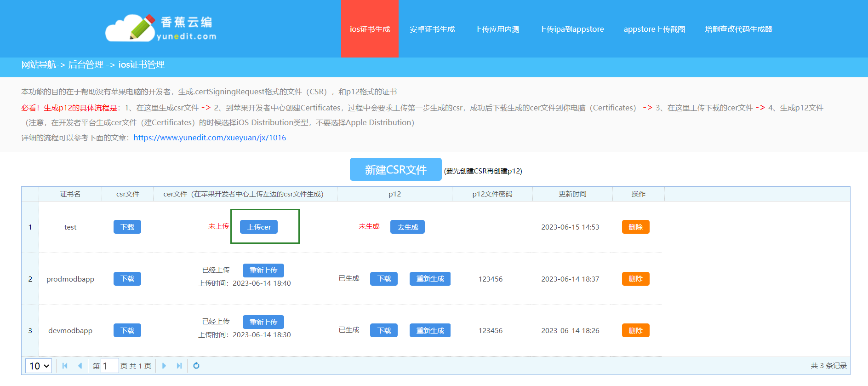Click password 123456 in prodmodbapp row
The height and width of the screenshot is (386, 868).
pyautogui.click(x=491, y=279)
